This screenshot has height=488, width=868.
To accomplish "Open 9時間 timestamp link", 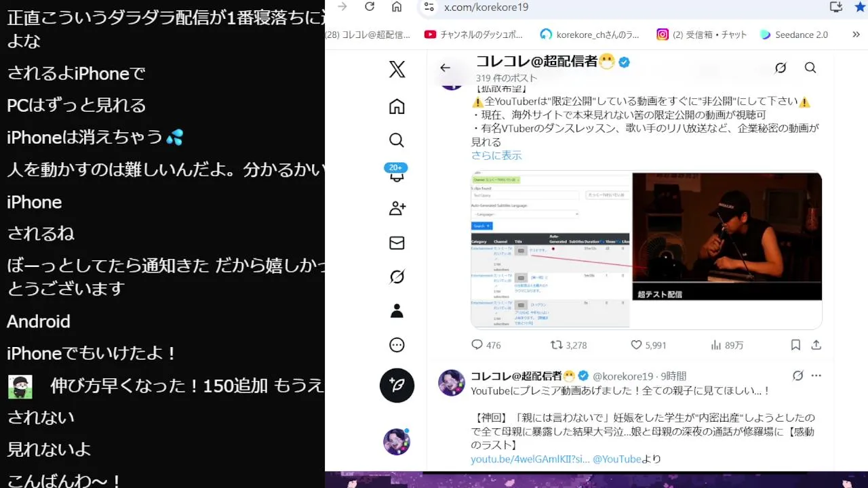I will coord(673,376).
